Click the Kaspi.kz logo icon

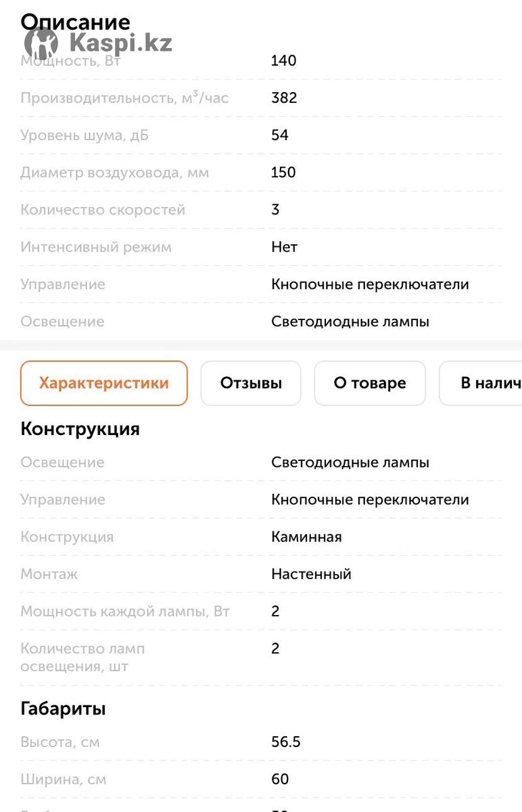41,43
